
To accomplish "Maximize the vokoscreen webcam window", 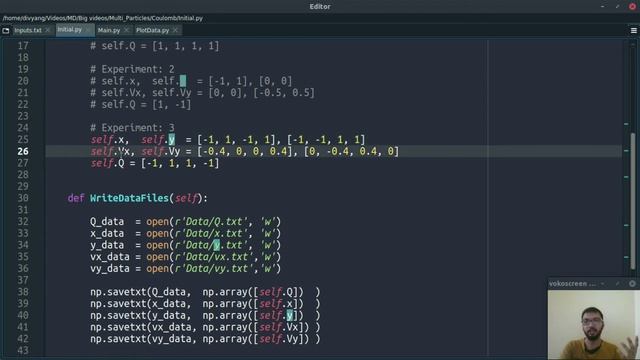I will pos(618,283).
